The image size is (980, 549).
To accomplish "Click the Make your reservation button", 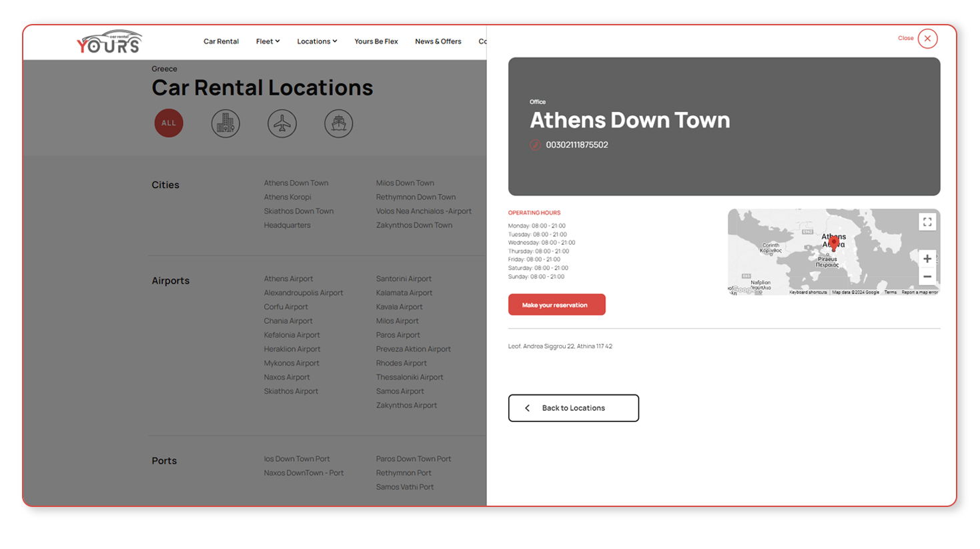I will tap(556, 305).
